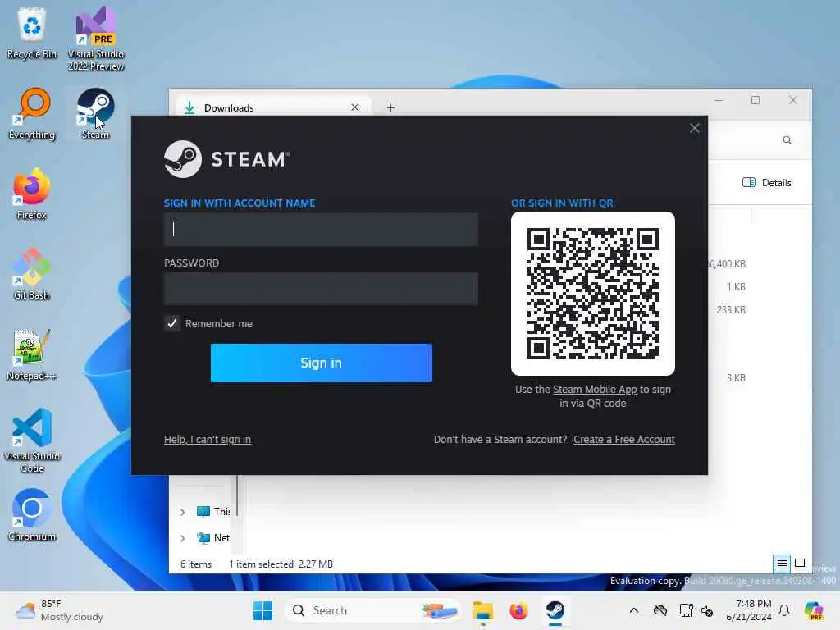This screenshot has width=840, height=630.
Task: Add a new tab in File Explorer
Action: click(391, 107)
